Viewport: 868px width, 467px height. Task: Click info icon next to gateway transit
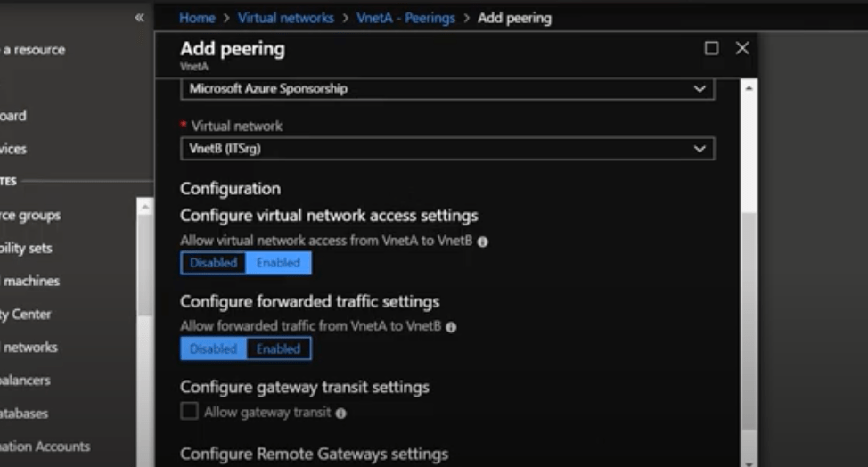coord(341,413)
